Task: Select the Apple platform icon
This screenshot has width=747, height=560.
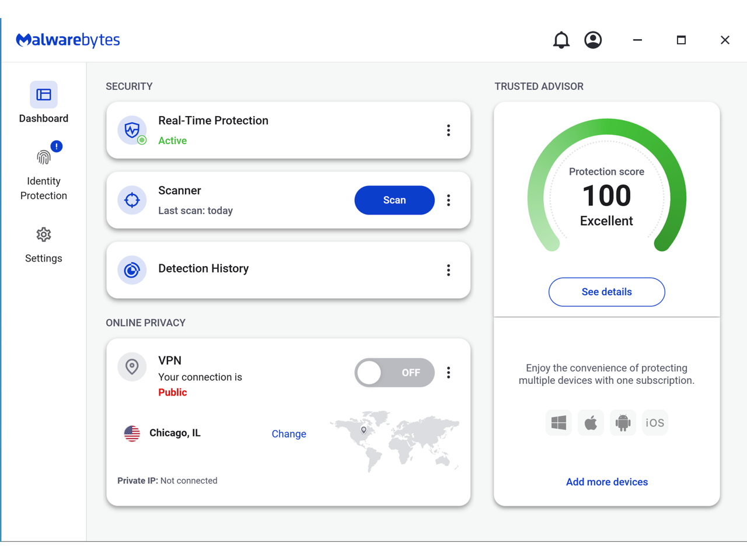Action: coord(591,423)
